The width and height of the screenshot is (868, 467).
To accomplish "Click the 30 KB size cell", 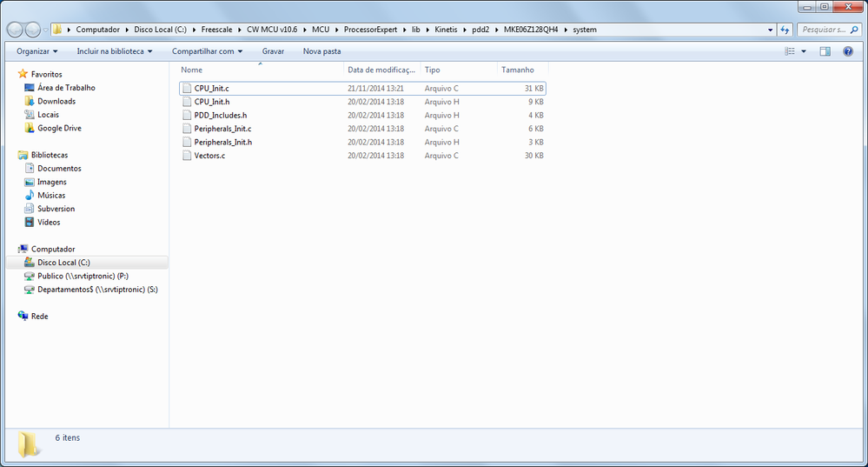I will click(533, 156).
